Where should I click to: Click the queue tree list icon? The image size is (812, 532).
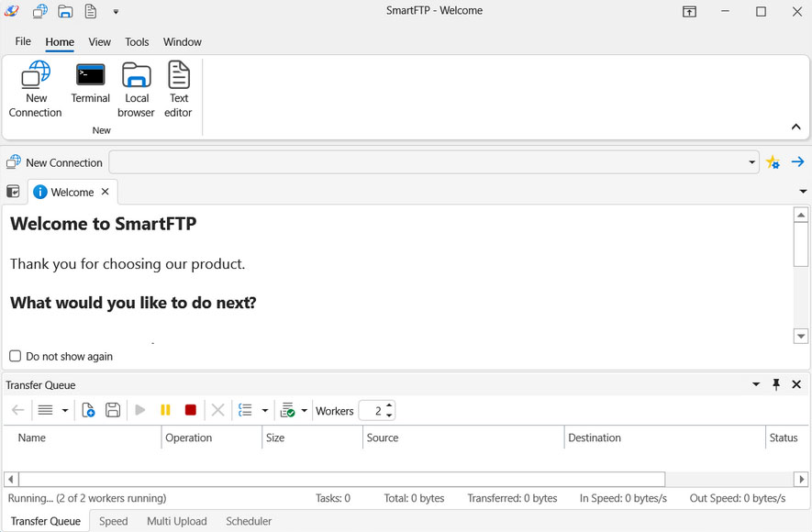(245, 410)
